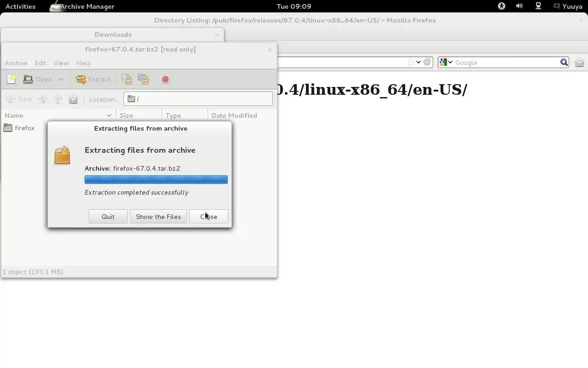Close the firefox-67.0.4.tar.bz2 archive window
The height and width of the screenshot is (368, 588).
pyautogui.click(x=270, y=49)
